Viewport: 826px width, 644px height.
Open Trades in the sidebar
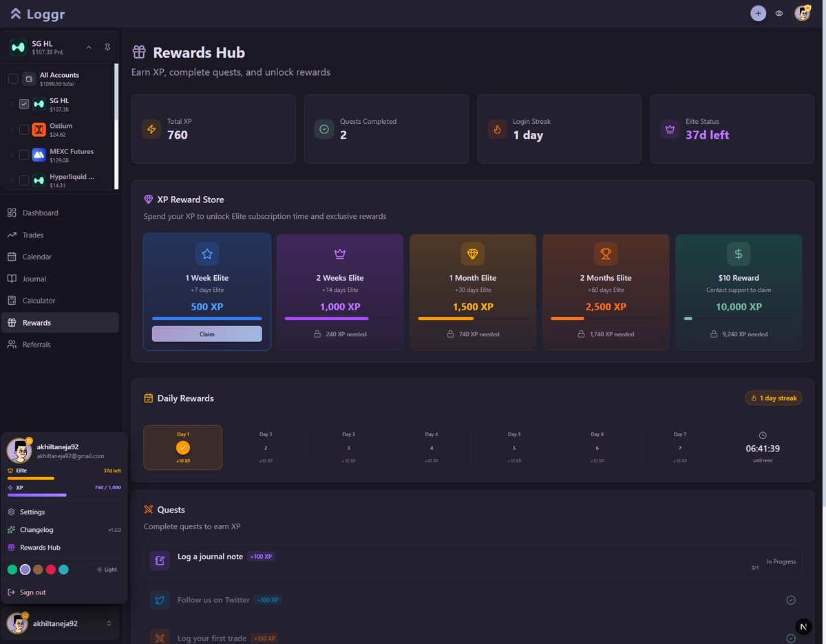(x=60, y=235)
